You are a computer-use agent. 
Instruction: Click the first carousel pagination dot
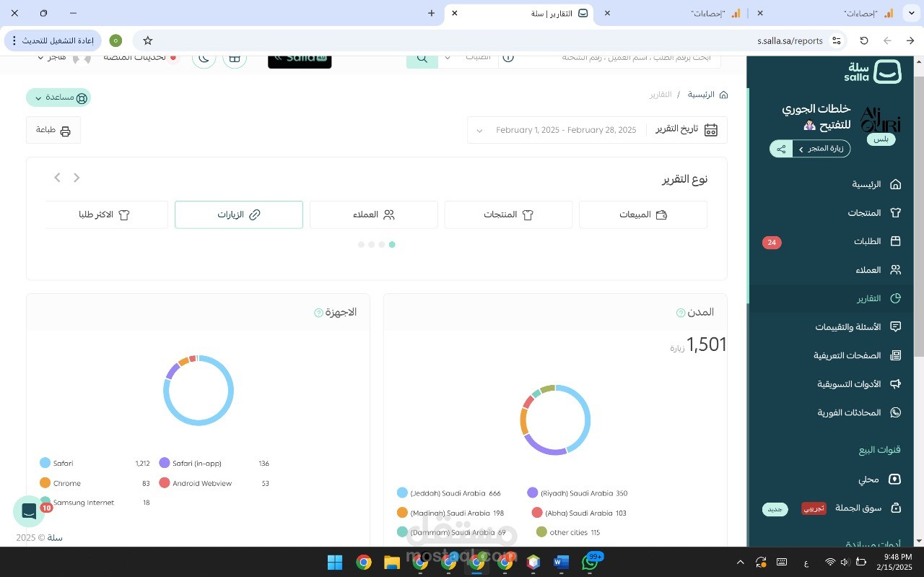[x=392, y=245]
